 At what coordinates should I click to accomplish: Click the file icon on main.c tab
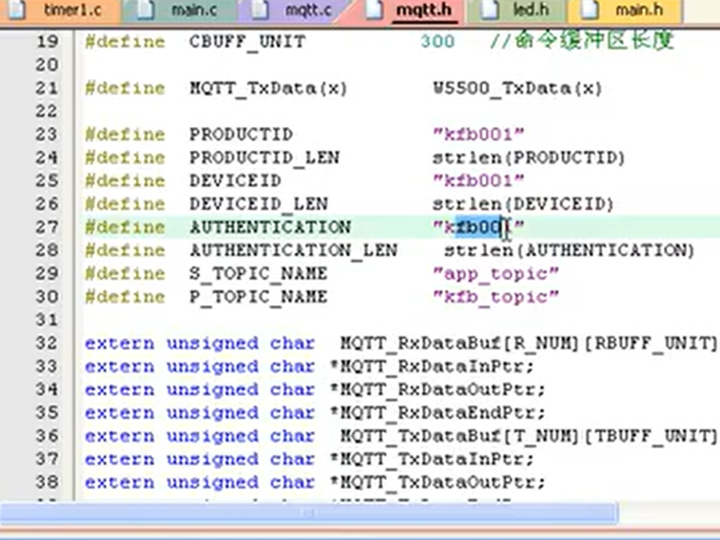146,11
